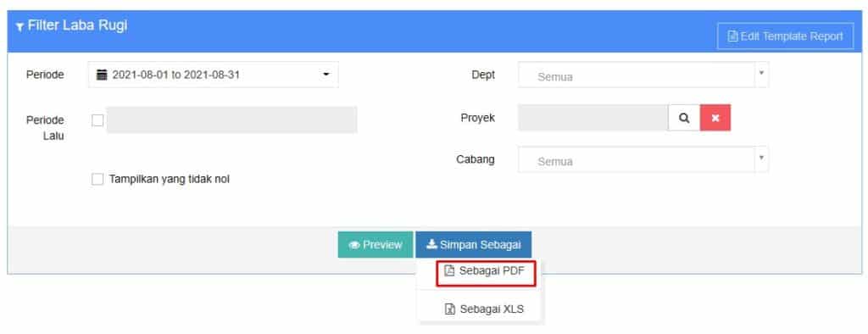
Task: Click the Edit Template Report button
Action: click(x=786, y=36)
